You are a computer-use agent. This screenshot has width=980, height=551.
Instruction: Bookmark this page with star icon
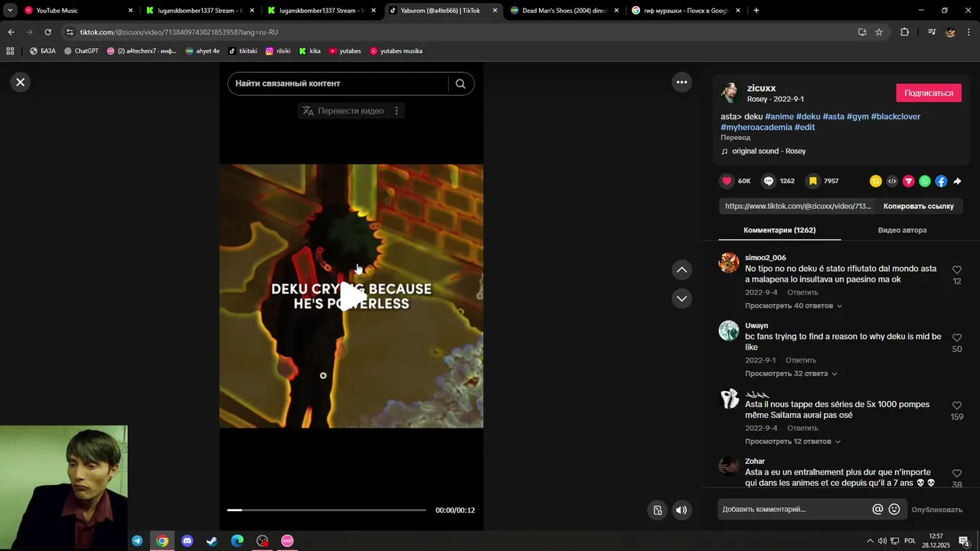point(879,32)
